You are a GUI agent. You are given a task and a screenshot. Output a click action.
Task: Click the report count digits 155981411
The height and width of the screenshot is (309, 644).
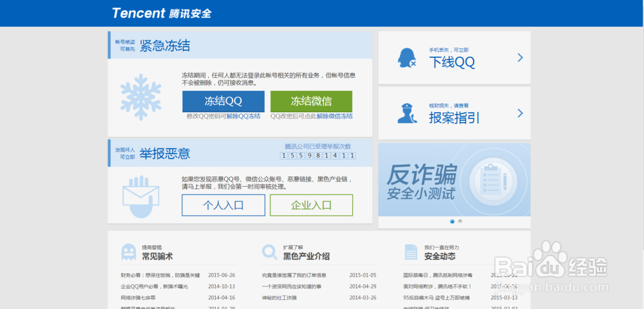pyautogui.click(x=318, y=156)
